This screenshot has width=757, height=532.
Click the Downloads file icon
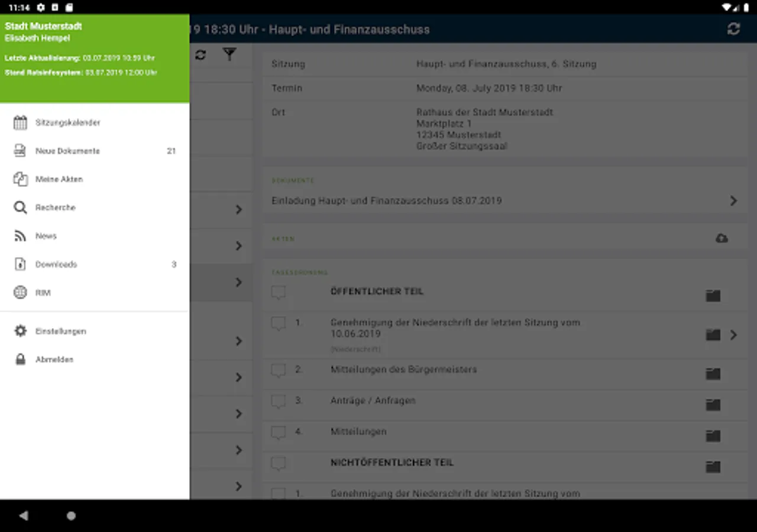click(20, 264)
